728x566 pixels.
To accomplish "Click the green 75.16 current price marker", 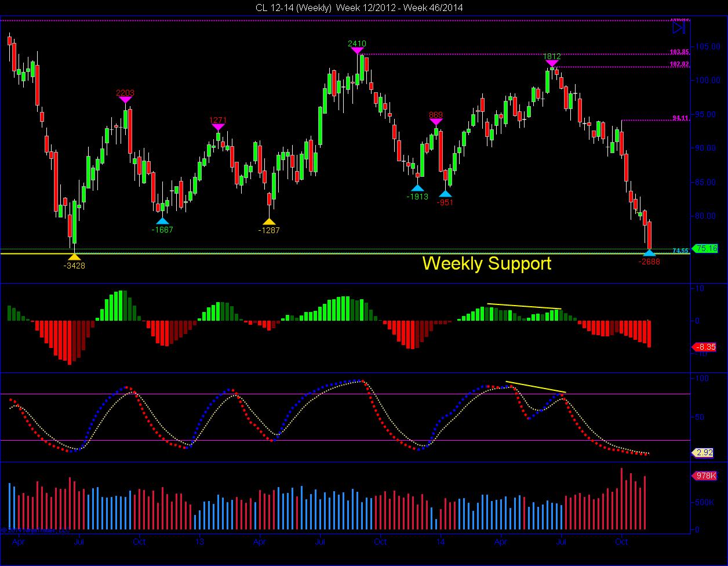I will (x=705, y=248).
